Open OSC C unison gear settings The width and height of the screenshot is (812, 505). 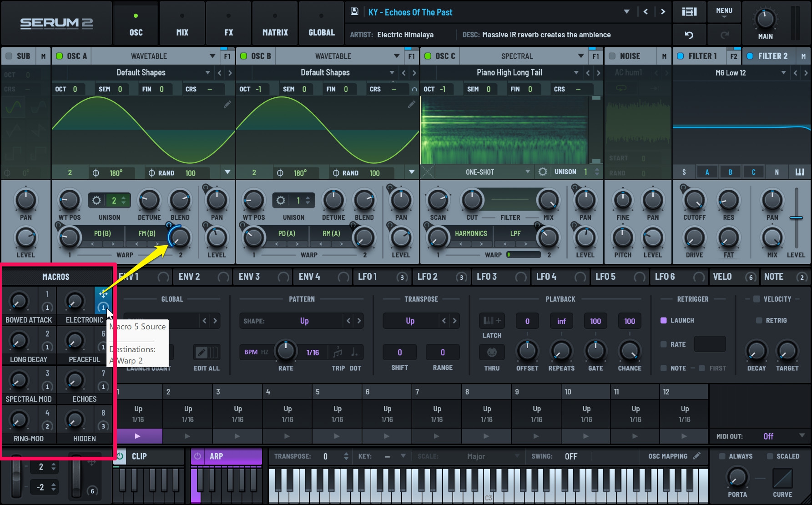(542, 172)
